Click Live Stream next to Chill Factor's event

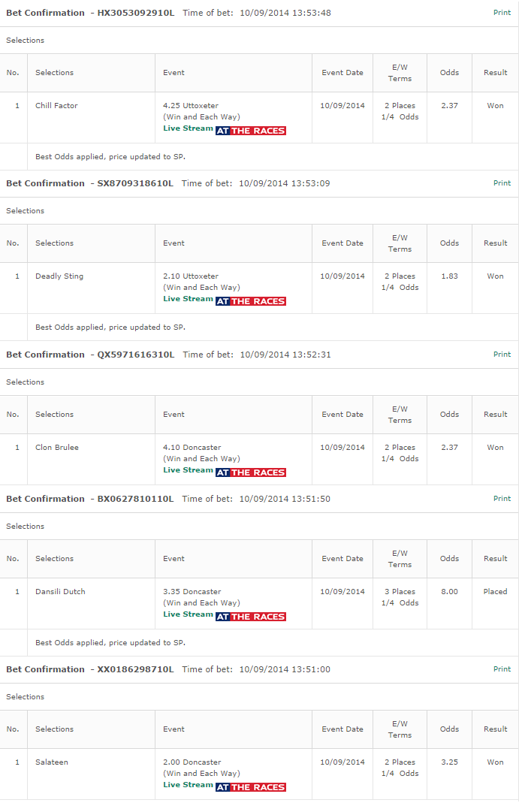(188, 130)
